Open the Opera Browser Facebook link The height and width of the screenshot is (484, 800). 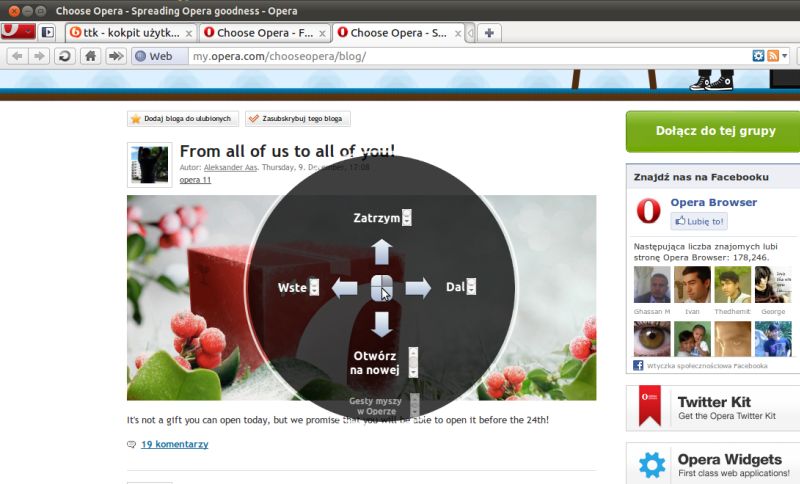pyautogui.click(x=713, y=202)
